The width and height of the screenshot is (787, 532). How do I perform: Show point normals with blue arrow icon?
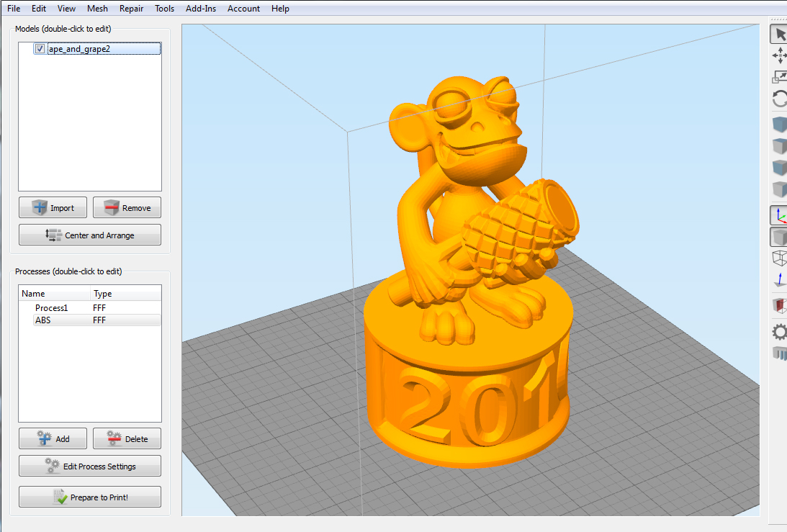pyautogui.click(x=780, y=279)
